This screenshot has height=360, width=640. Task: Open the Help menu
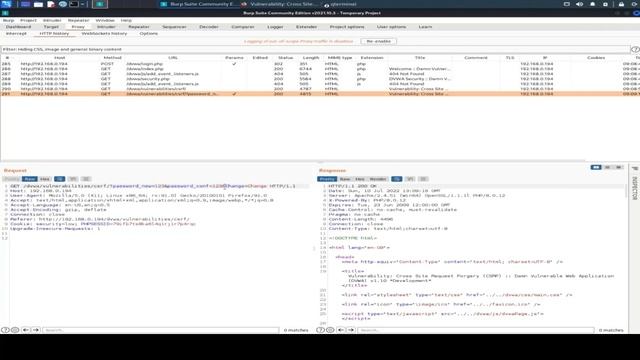126,20
